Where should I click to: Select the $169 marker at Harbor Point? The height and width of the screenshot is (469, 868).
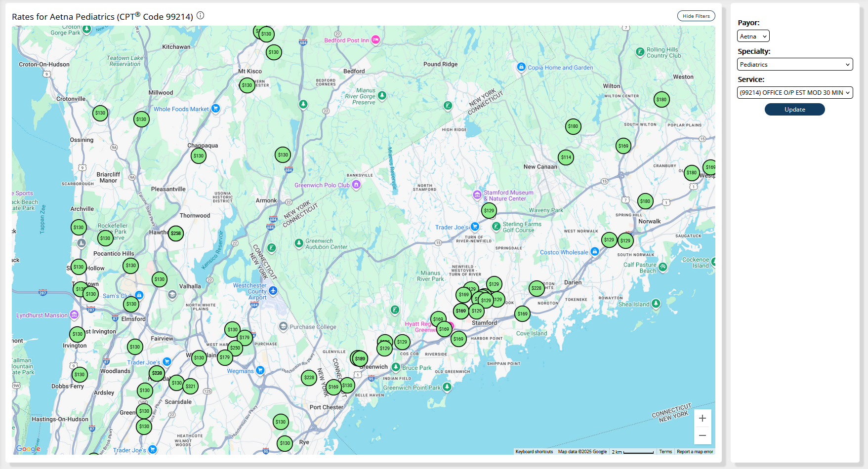click(458, 339)
